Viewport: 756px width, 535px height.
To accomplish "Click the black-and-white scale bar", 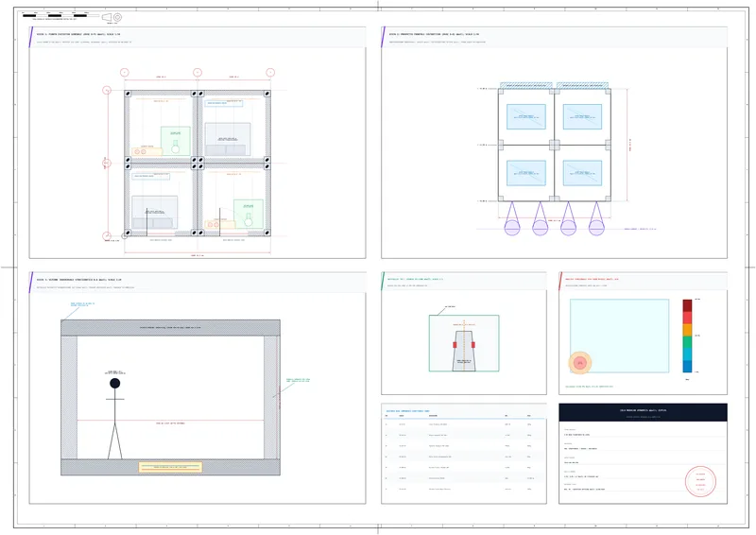I will click(61, 15).
